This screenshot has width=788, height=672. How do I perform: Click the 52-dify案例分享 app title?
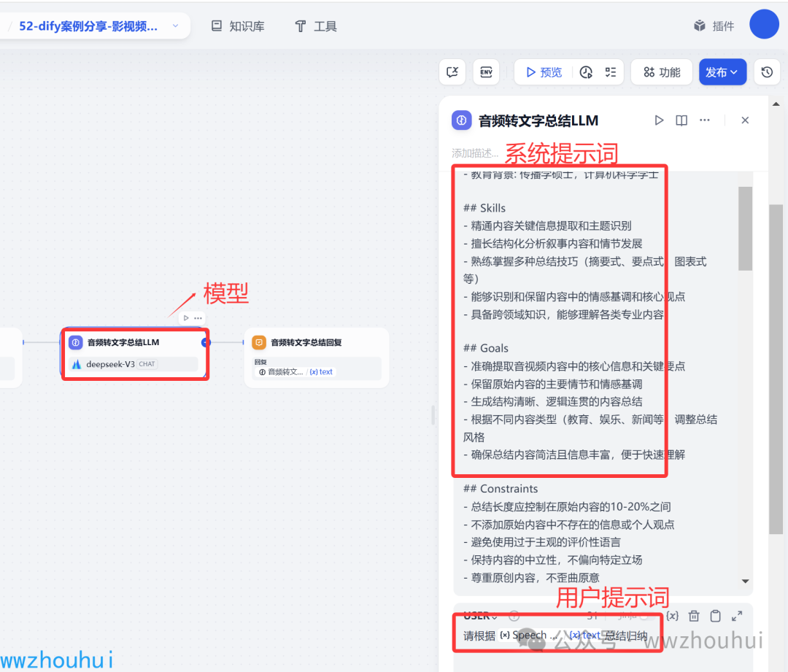(x=88, y=26)
